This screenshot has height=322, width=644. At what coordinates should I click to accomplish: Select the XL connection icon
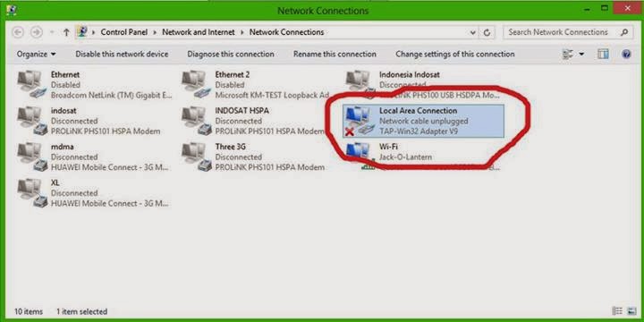(x=31, y=192)
